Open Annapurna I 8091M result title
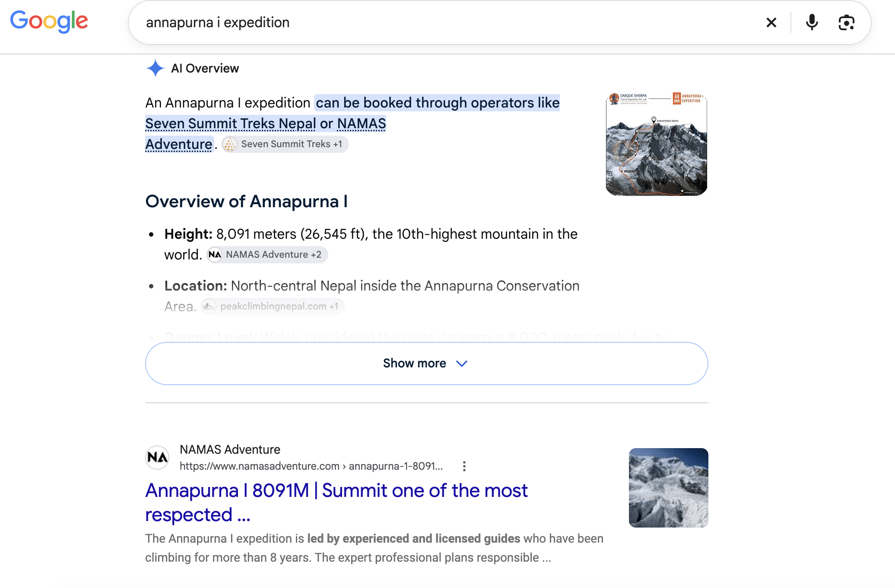Image resolution: width=895 pixels, height=588 pixels. coord(336,503)
